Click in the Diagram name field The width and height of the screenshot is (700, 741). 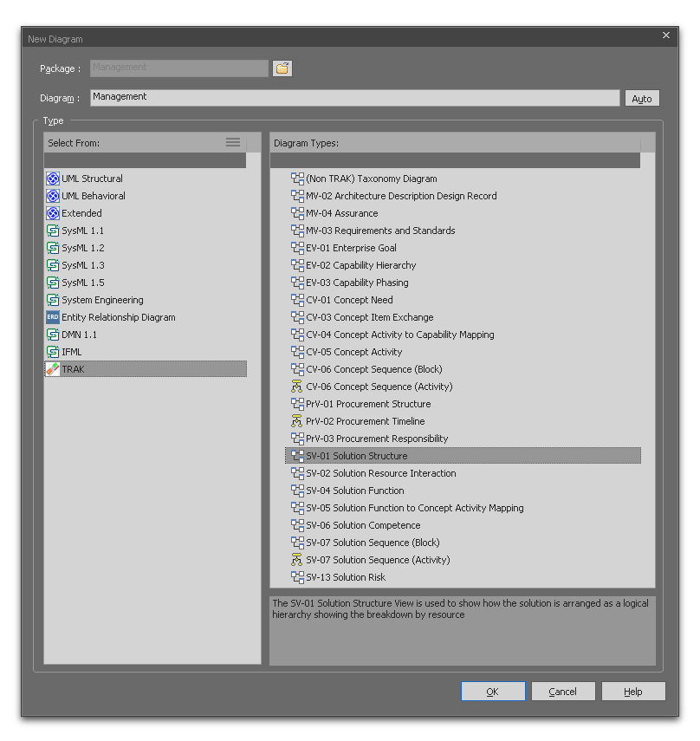[x=355, y=98]
